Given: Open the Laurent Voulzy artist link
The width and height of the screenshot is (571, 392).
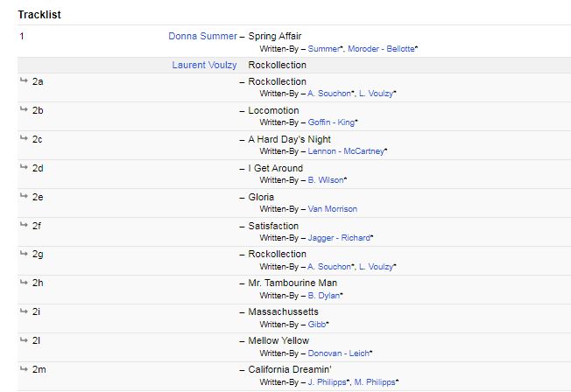Looking at the screenshot, I should [x=205, y=65].
